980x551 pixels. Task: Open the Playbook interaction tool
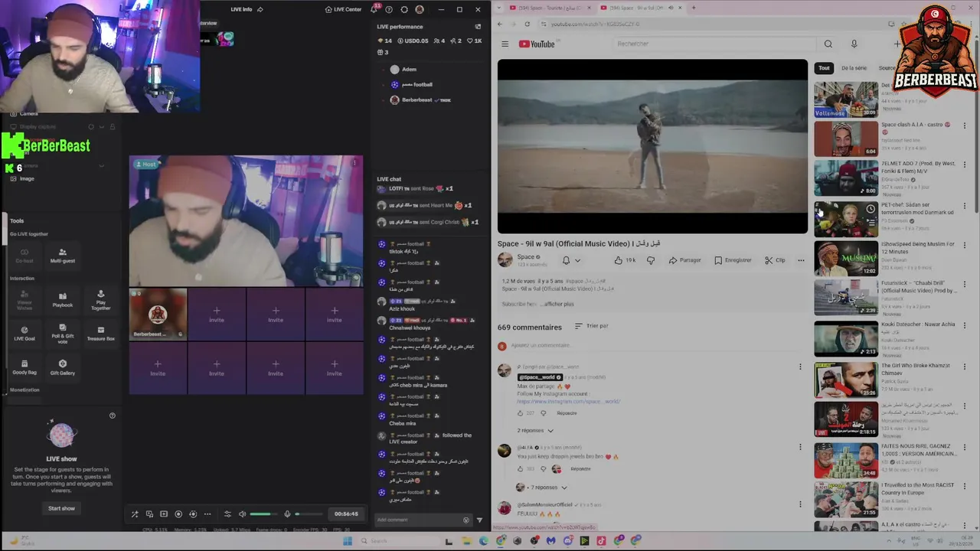[x=63, y=299]
